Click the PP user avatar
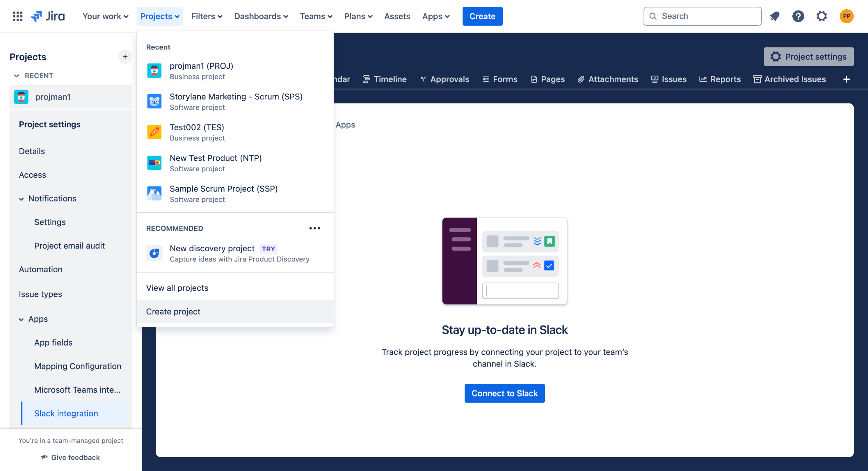The image size is (868, 471). (846, 16)
